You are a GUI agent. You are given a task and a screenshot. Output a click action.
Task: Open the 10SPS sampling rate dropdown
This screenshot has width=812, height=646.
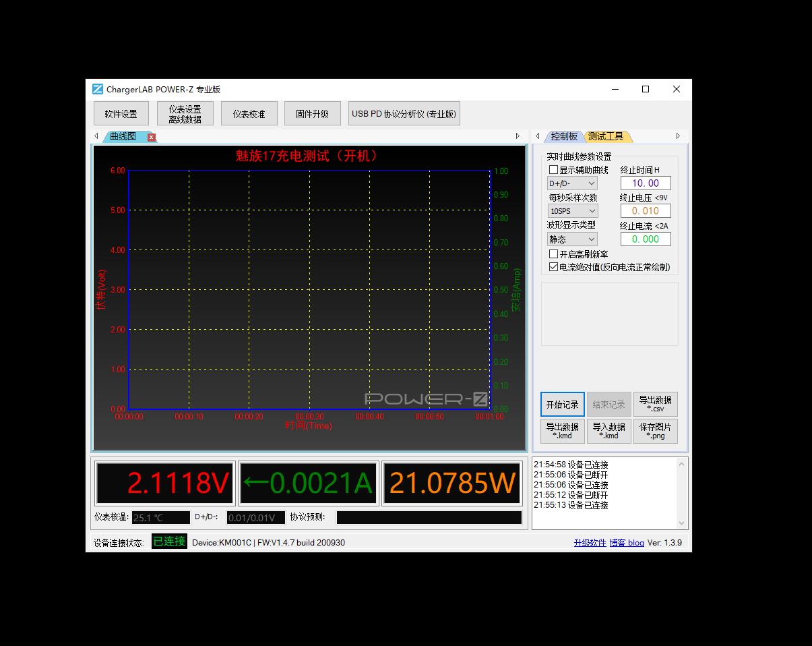click(572, 211)
